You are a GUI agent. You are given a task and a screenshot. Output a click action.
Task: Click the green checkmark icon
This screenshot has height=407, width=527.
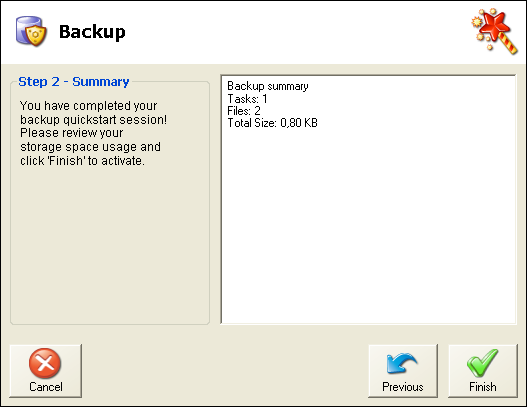pyautogui.click(x=482, y=363)
